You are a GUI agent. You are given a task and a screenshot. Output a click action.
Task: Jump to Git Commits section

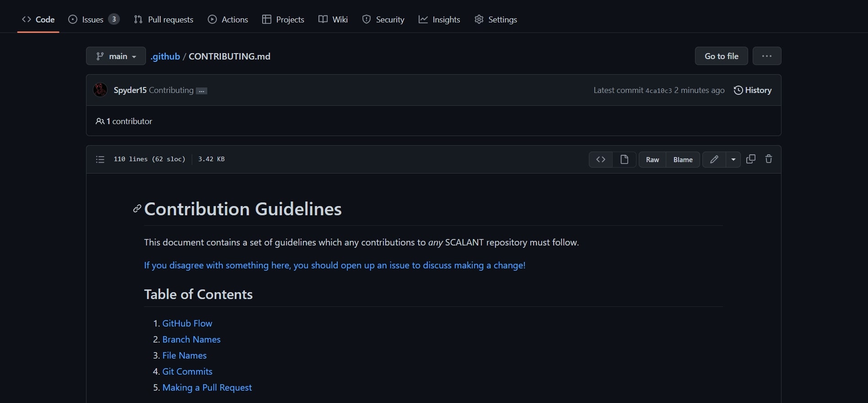187,371
